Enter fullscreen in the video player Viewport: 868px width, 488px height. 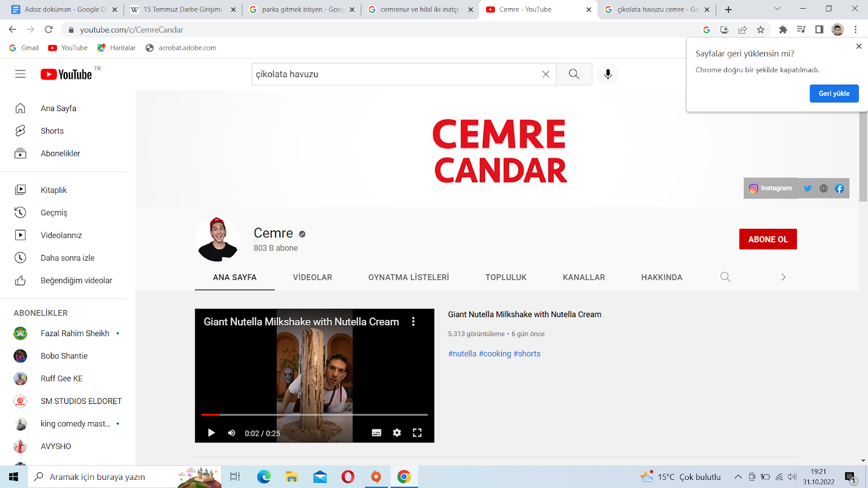tap(417, 433)
